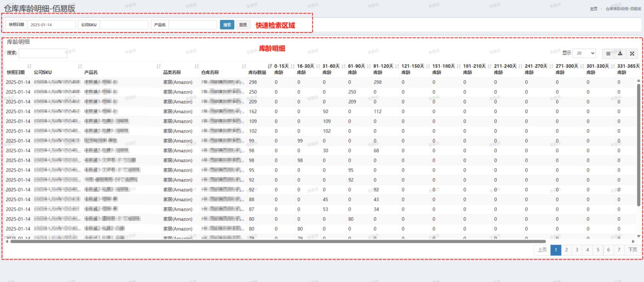644x282 pixels.
Task: Select the 34 cell under 91-120天
Action: 376,209
